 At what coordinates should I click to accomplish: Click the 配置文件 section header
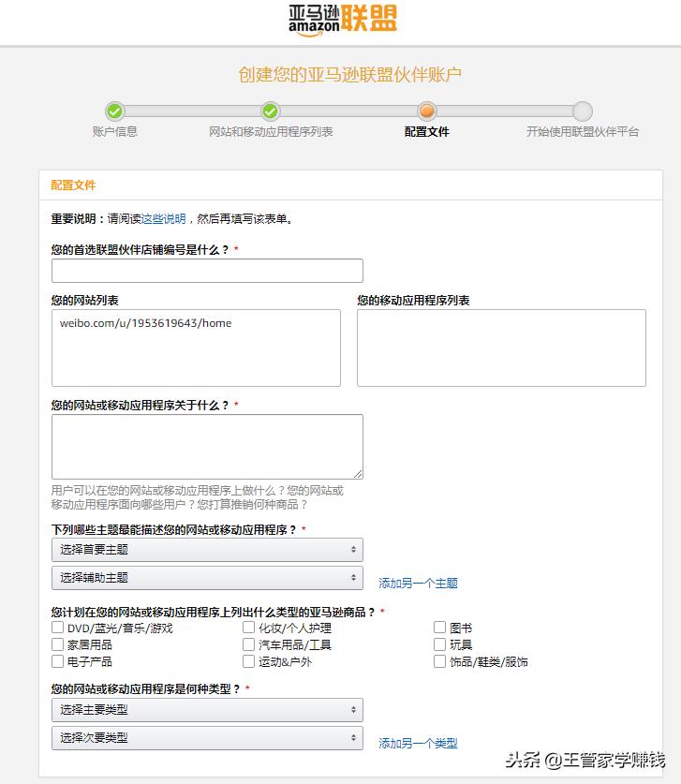tap(73, 185)
